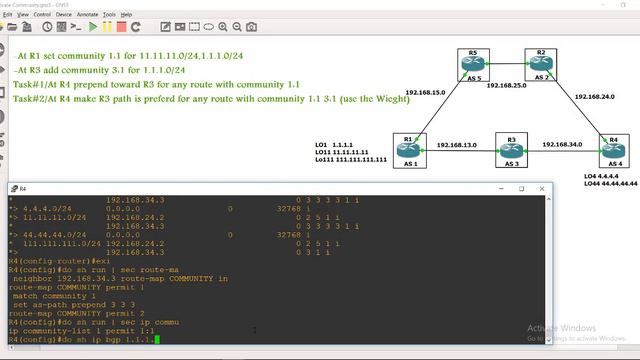Select the Insert picture tool

[180, 27]
